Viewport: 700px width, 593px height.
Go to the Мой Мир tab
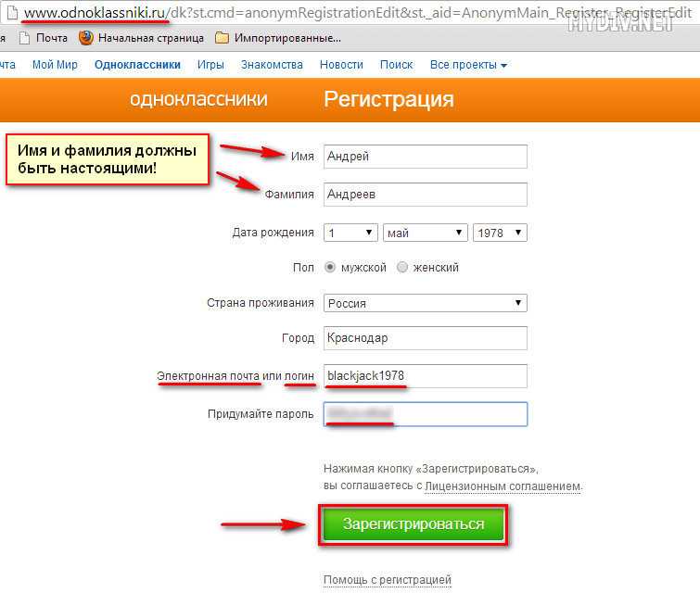(55, 65)
